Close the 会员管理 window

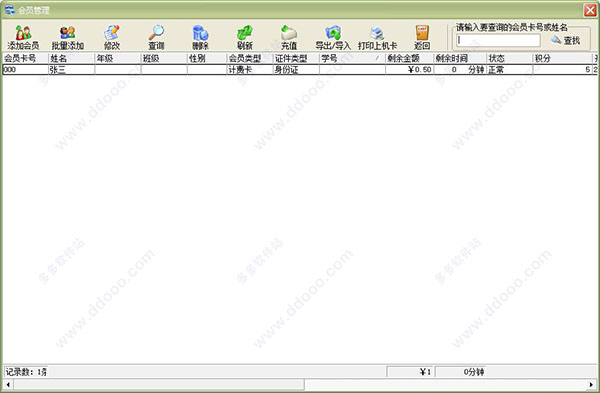click(590, 10)
